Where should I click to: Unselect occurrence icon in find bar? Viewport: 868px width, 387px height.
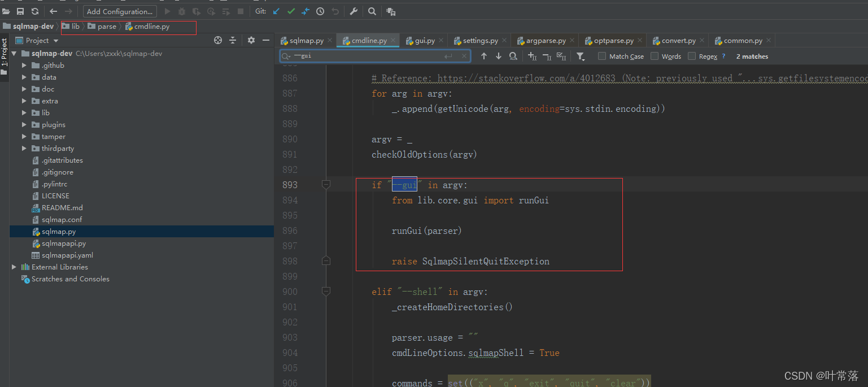point(547,56)
